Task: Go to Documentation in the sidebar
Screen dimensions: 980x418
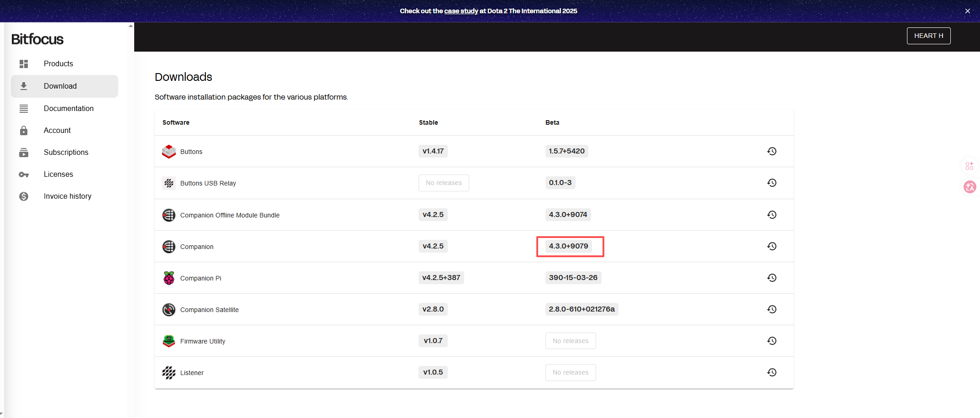Action: [x=68, y=108]
